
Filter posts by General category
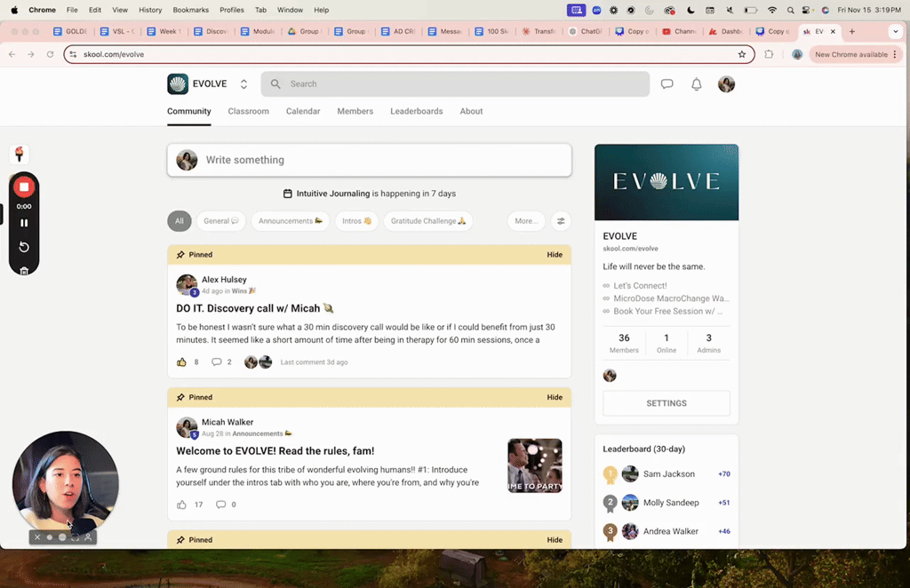pos(221,221)
